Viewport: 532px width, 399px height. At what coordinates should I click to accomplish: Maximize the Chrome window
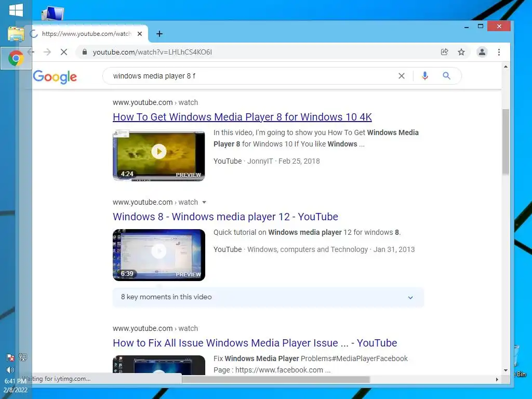point(481,26)
